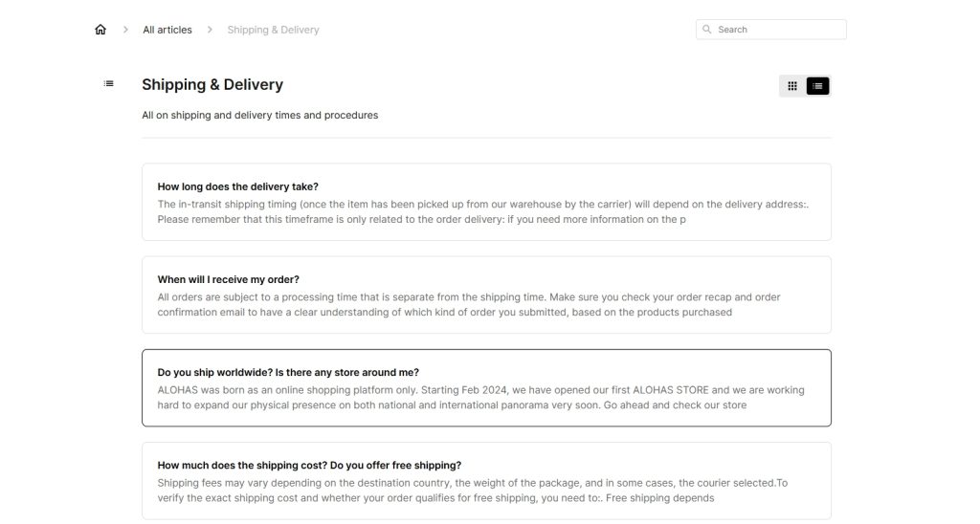Open "How much does the shipping cost?" article
980x524 pixels.
pos(309,465)
